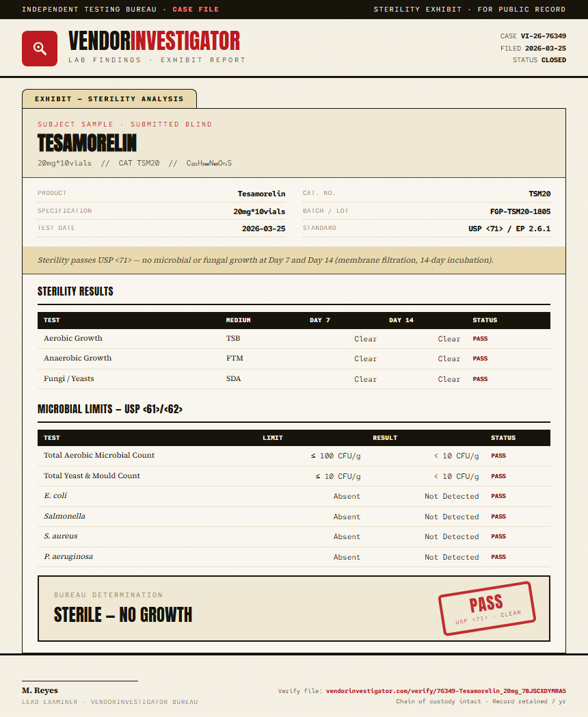Click PASS status in Fungi / Yeasts row
This screenshot has width=588, height=717.
click(x=480, y=379)
